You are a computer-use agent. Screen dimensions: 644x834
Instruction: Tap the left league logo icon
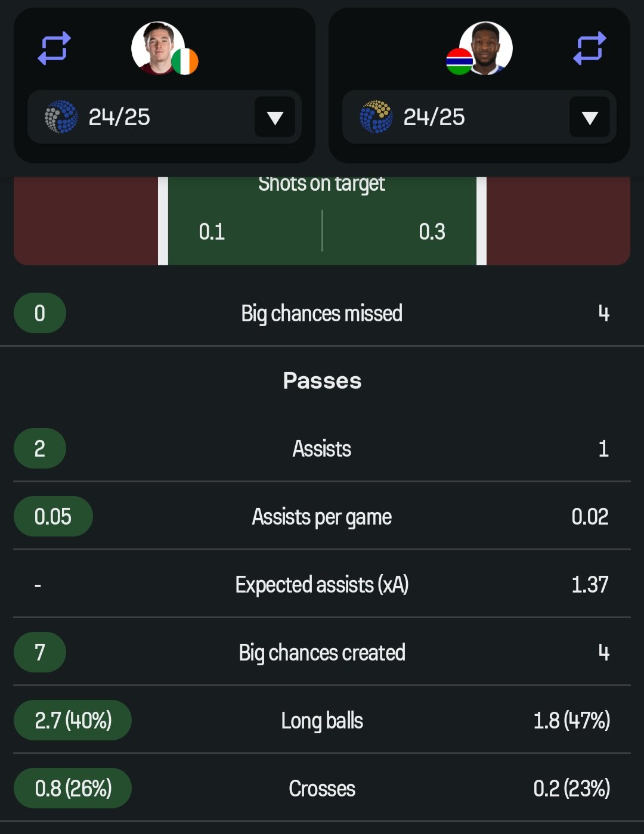pos(61,117)
